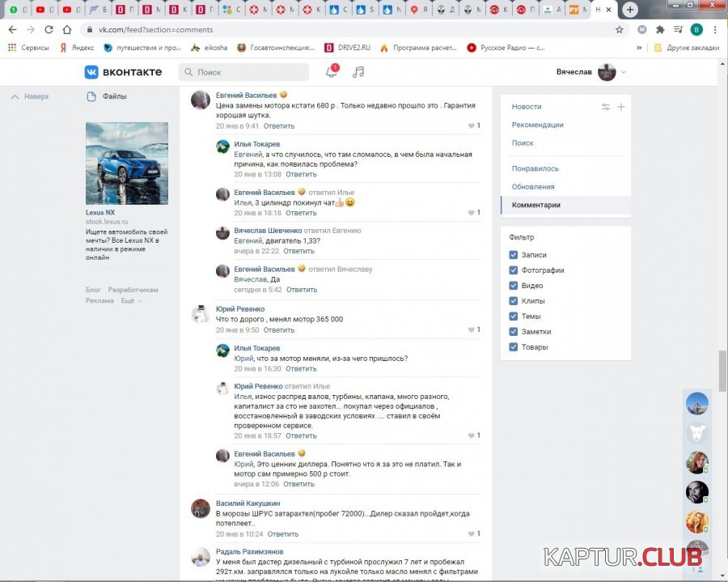728x582 pixels.
Task: Toggle the Видео filter checkbox
Action: click(x=514, y=286)
